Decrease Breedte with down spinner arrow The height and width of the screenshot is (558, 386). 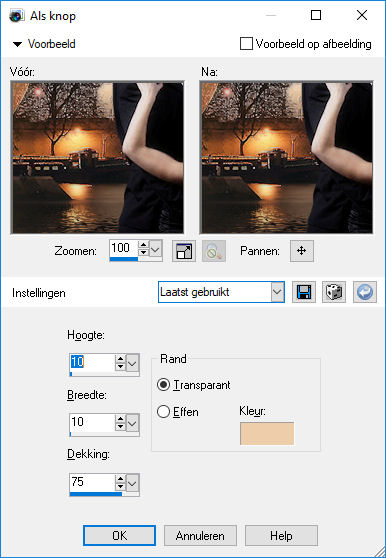pos(120,427)
